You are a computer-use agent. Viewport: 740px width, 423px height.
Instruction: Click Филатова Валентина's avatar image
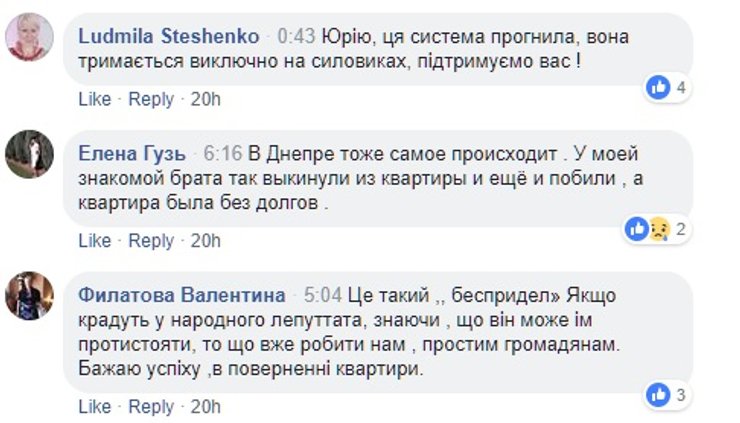29,295
